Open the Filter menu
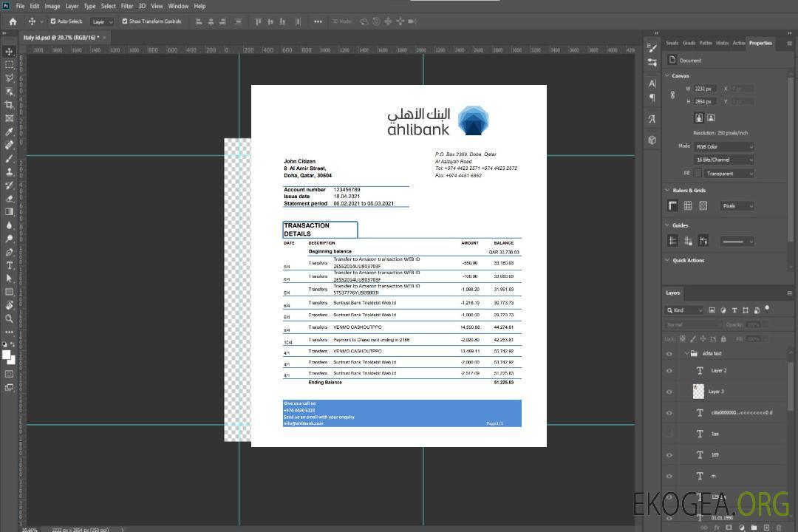Screen dimensions: 798x532 pos(127,6)
